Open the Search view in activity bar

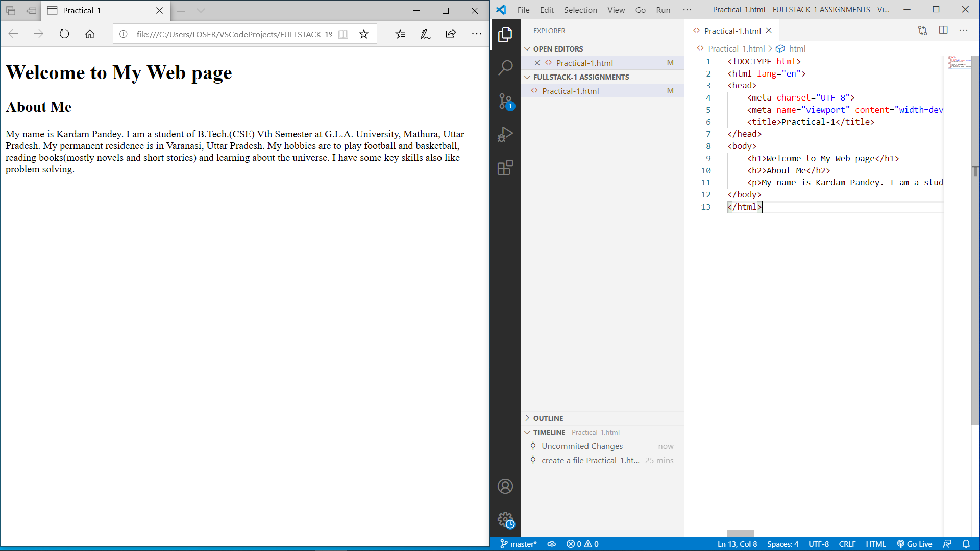(505, 67)
